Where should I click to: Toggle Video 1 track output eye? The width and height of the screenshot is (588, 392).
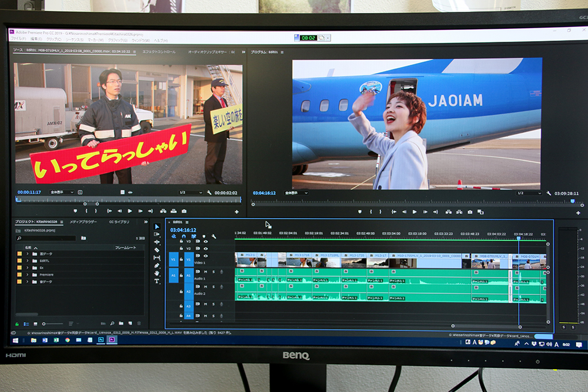tap(205, 256)
